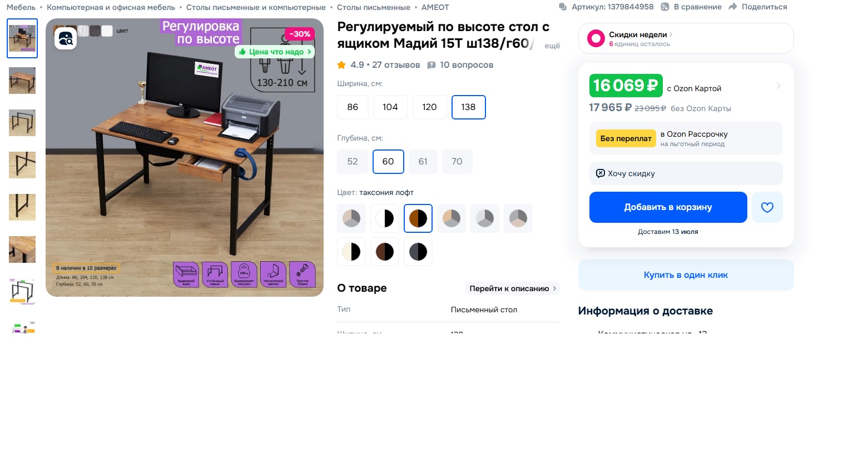Add to comparison via the compare icon
868x454 pixels.
click(665, 7)
